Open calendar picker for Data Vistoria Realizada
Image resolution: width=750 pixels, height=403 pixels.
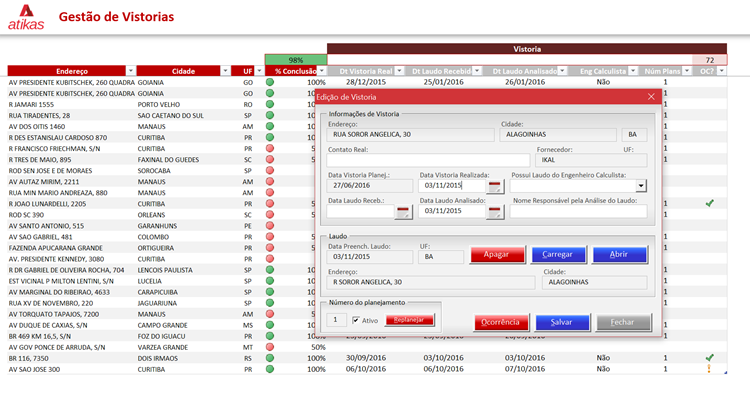click(495, 186)
